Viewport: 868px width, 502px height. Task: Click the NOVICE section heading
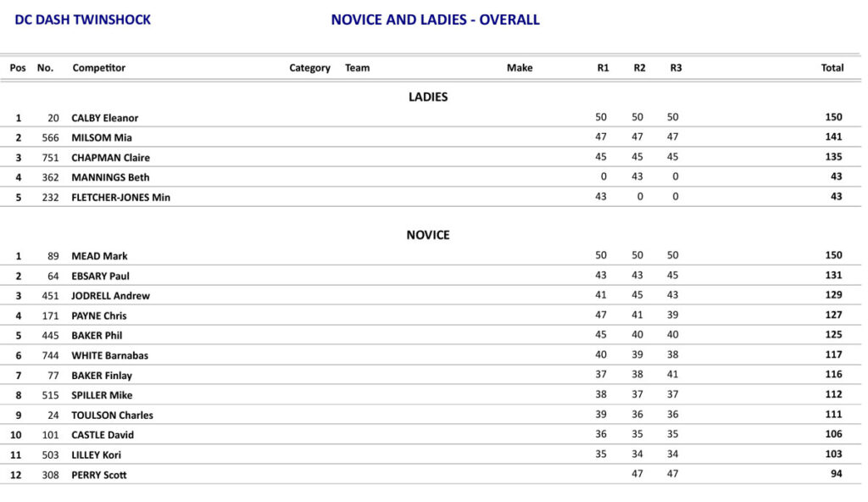[428, 235]
